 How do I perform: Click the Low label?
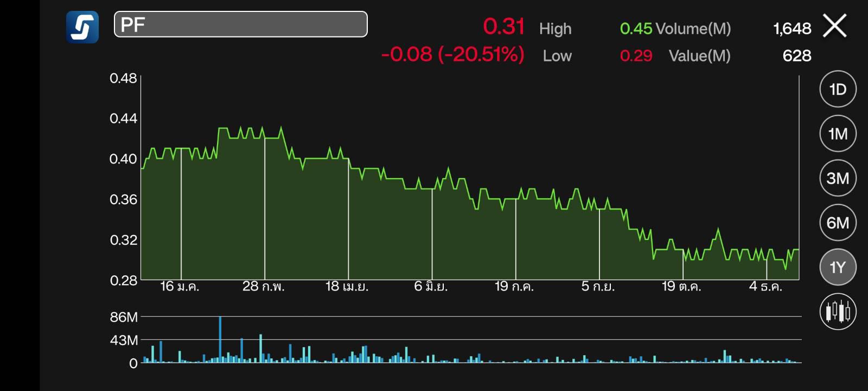pyautogui.click(x=557, y=56)
